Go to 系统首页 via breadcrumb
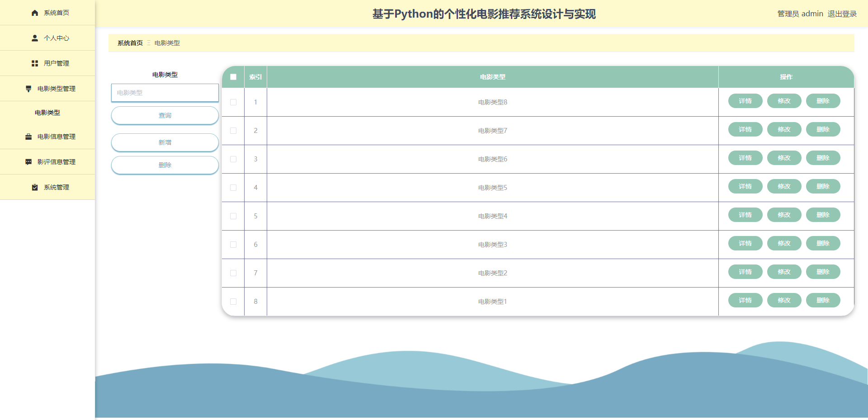This screenshot has height=420, width=868. [130, 43]
